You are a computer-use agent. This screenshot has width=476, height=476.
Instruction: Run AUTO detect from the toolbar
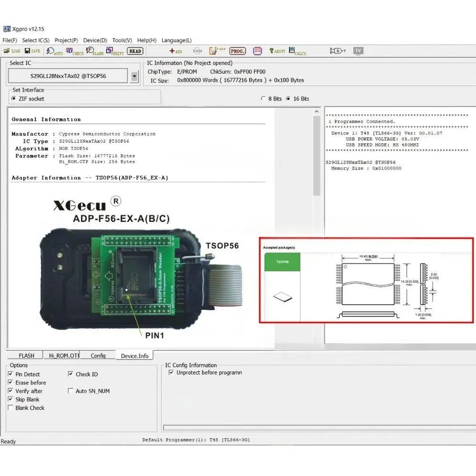(54, 51)
